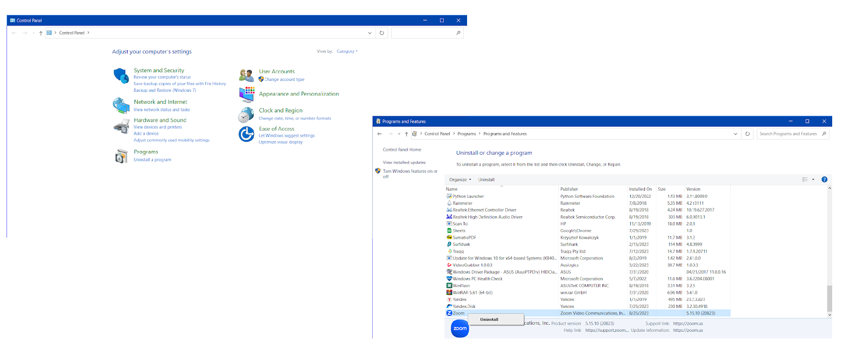Screen dimensions: 868x360
Task: Click the User Accounts people icon
Action: (x=246, y=75)
